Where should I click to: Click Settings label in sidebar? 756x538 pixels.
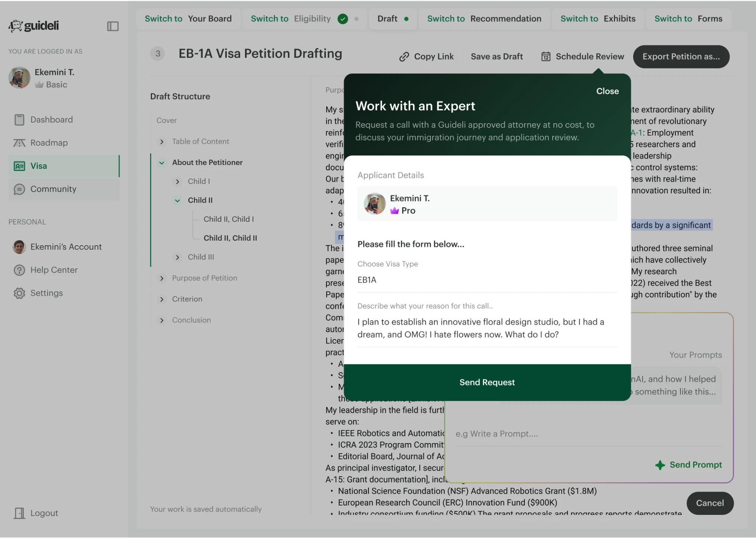point(46,293)
